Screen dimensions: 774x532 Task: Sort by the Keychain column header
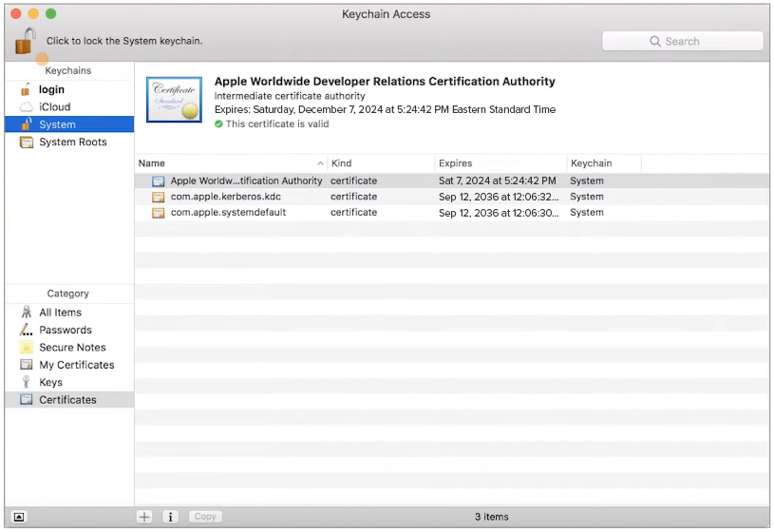click(604, 163)
